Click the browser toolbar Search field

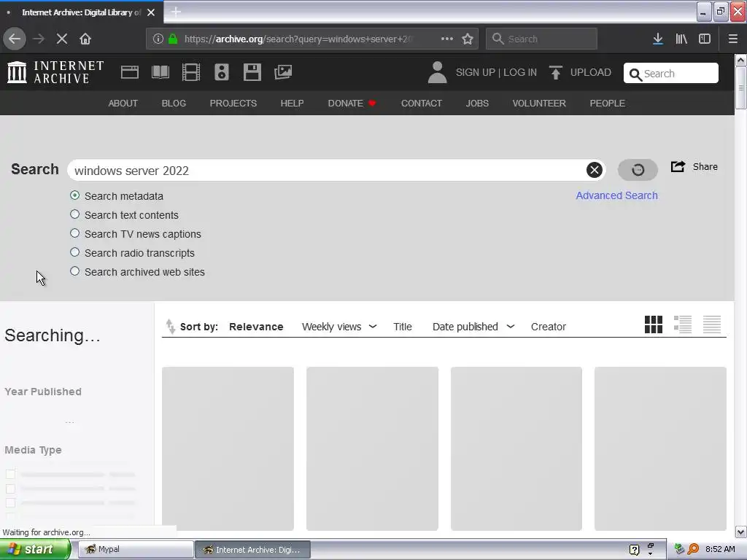click(x=541, y=39)
